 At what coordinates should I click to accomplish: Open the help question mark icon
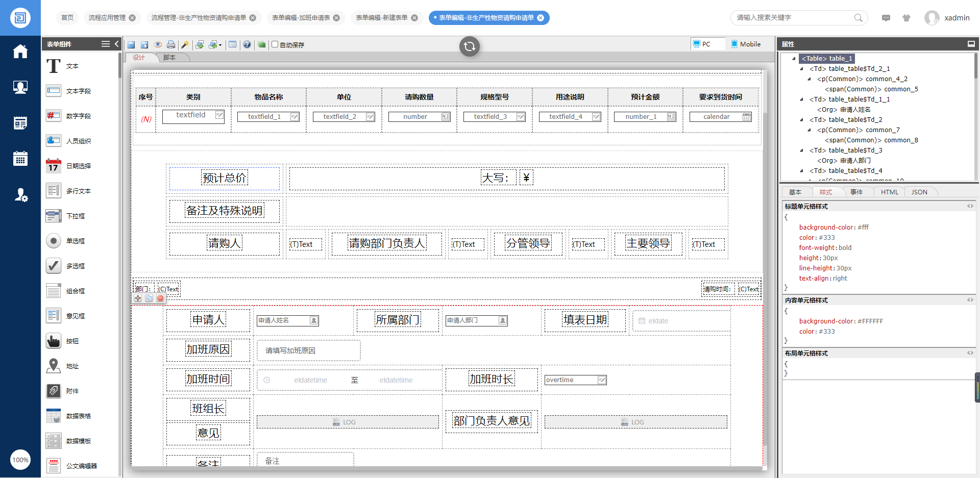247,45
